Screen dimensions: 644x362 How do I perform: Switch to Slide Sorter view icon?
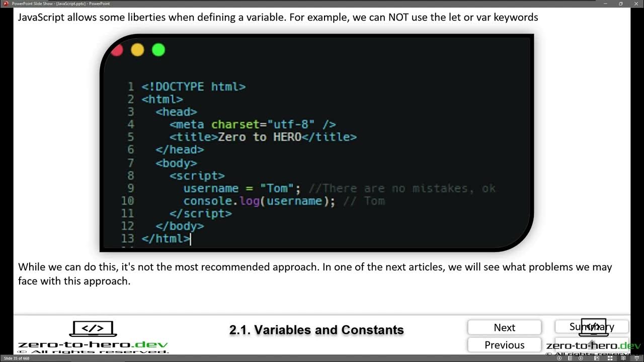coord(609,358)
